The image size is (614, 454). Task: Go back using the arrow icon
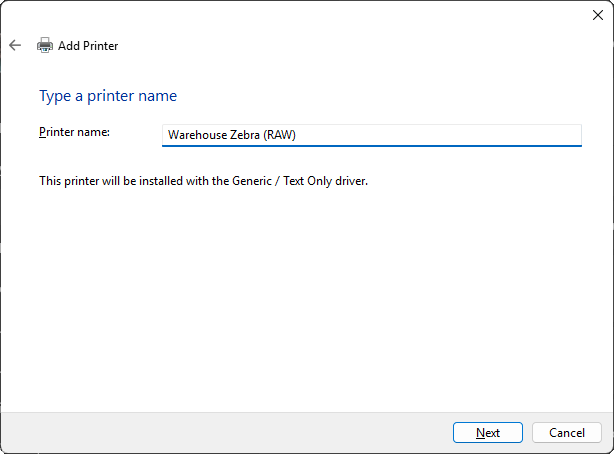(15, 45)
